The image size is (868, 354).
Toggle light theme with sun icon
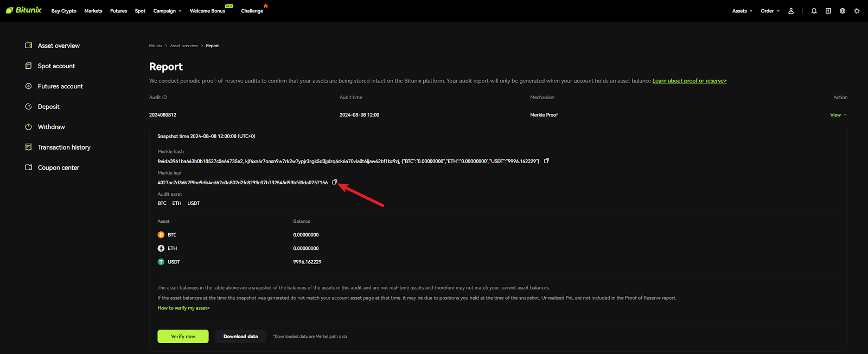point(857,11)
